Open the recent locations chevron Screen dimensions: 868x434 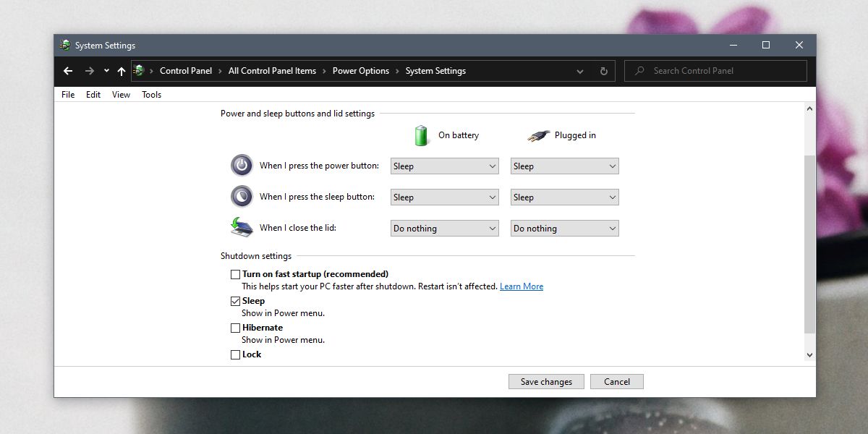[x=106, y=71]
